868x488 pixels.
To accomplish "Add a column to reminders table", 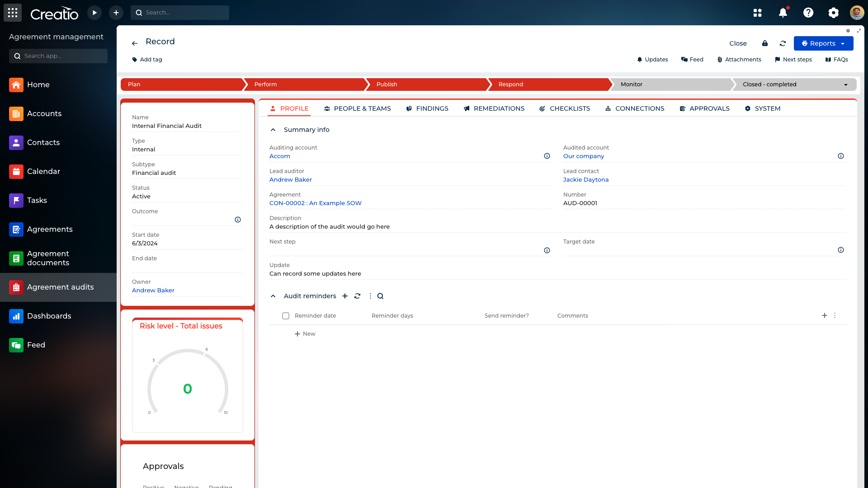I will tap(825, 315).
